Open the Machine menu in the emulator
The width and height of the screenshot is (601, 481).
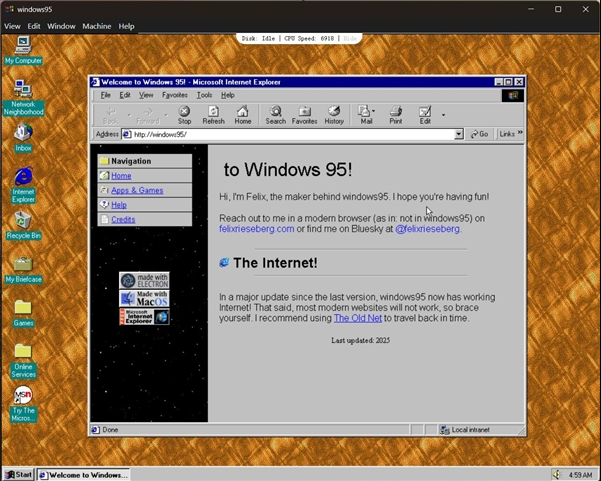click(97, 26)
